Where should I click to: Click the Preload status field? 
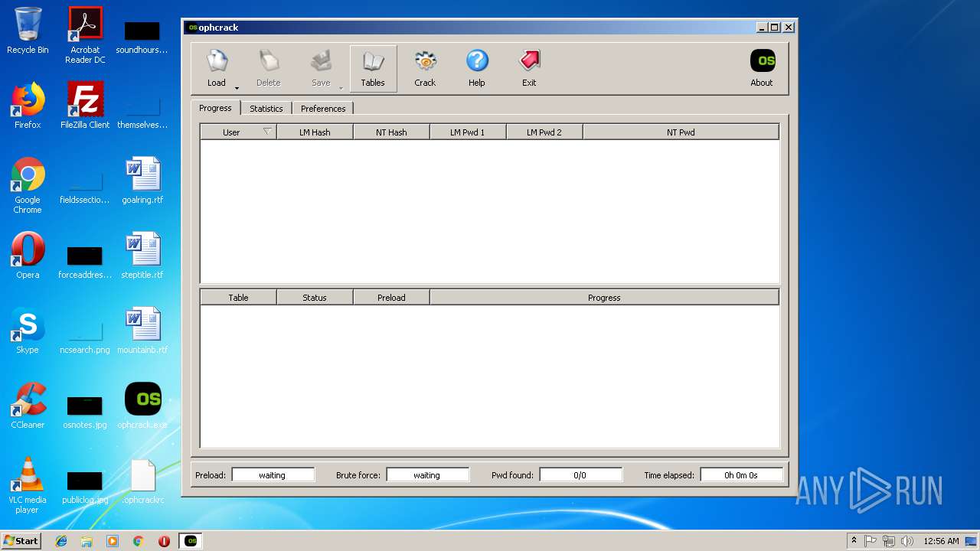tap(273, 475)
